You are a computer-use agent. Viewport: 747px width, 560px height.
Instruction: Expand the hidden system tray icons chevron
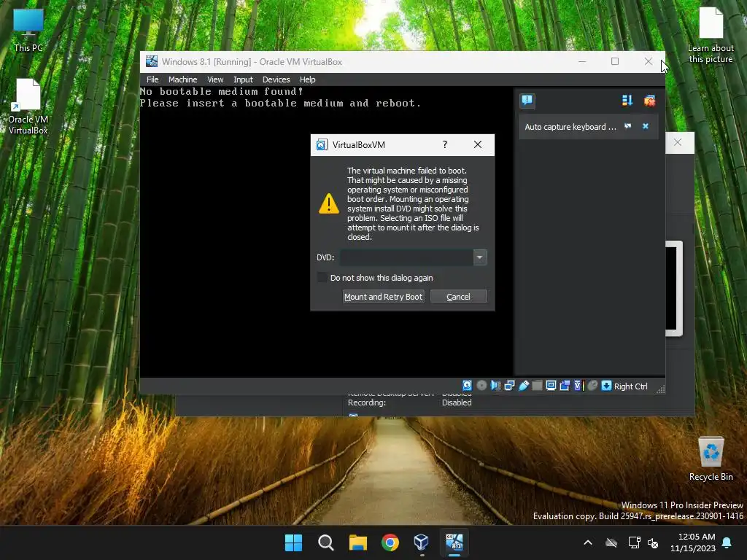[x=588, y=542]
